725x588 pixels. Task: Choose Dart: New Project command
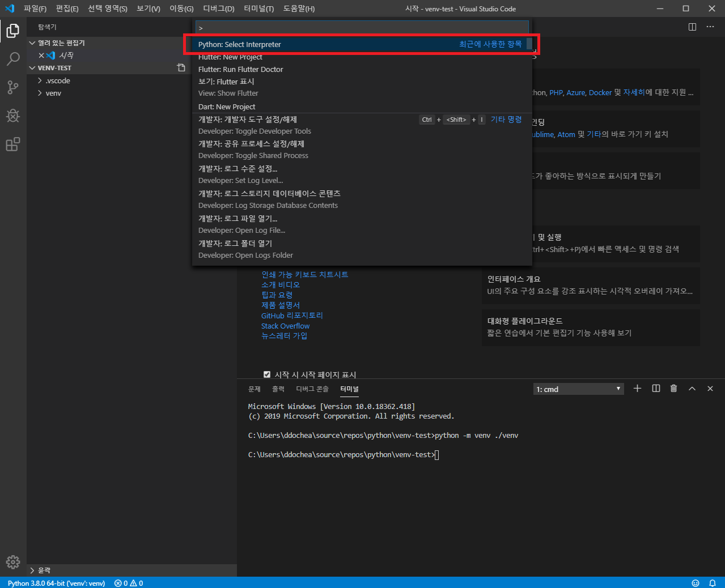(362, 106)
